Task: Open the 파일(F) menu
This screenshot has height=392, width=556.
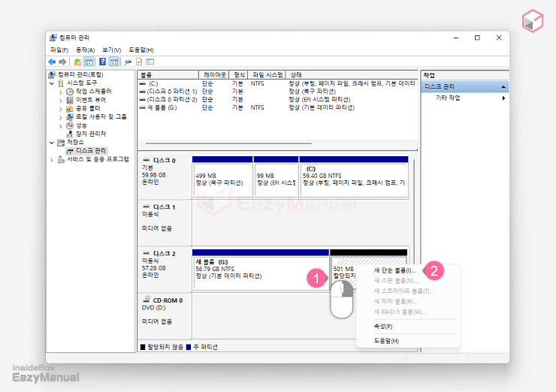Action: pyautogui.click(x=59, y=50)
